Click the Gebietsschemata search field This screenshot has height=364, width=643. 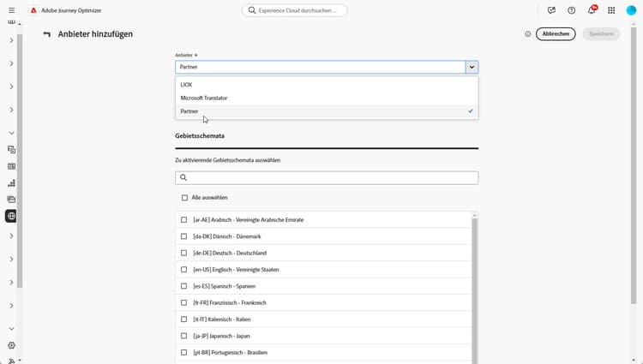pyautogui.click(x=330, y=178)
